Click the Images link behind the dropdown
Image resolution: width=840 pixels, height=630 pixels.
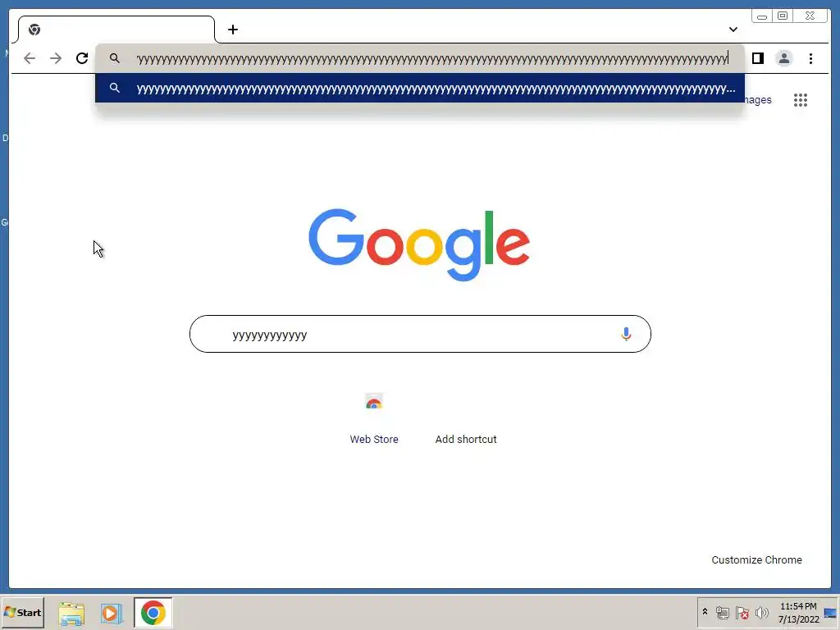click(x=758, y=99)
